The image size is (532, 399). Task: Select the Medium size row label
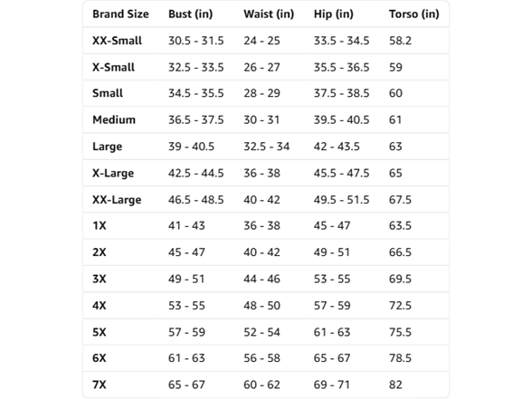point(114,119)
